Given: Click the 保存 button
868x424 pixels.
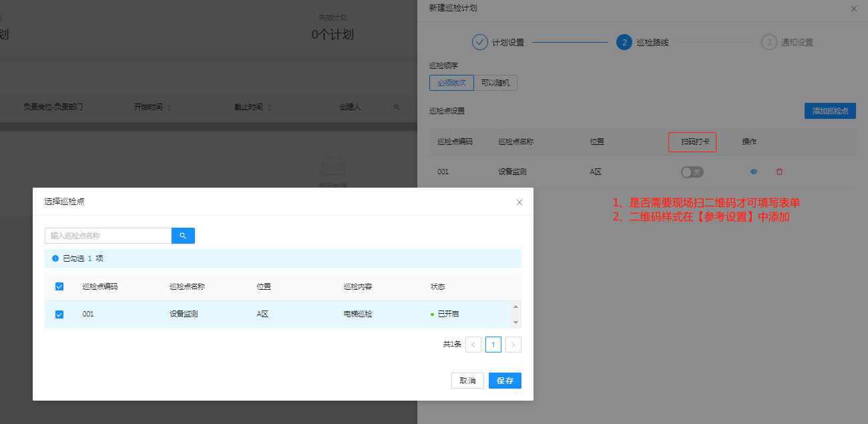Looking at the screenshot, I should click(505, 381).
